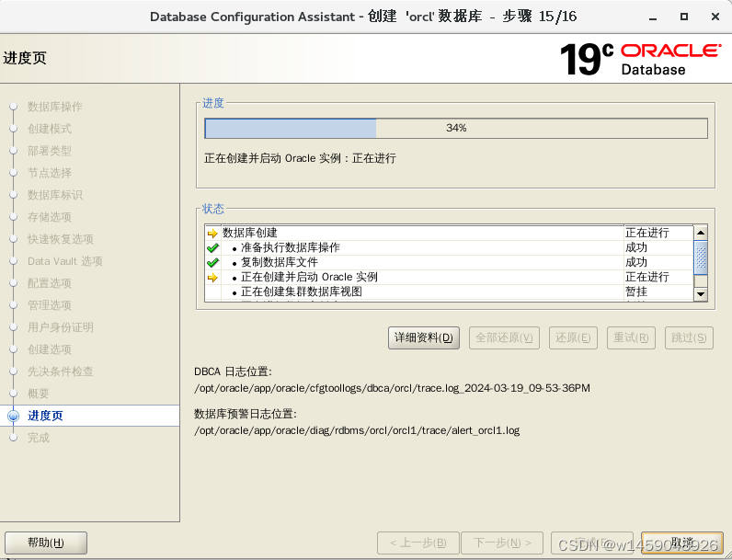Minimize the Database Configuration Assistant window
The height and width of the screenshot is (560, 732).
[x=653, y=17]
